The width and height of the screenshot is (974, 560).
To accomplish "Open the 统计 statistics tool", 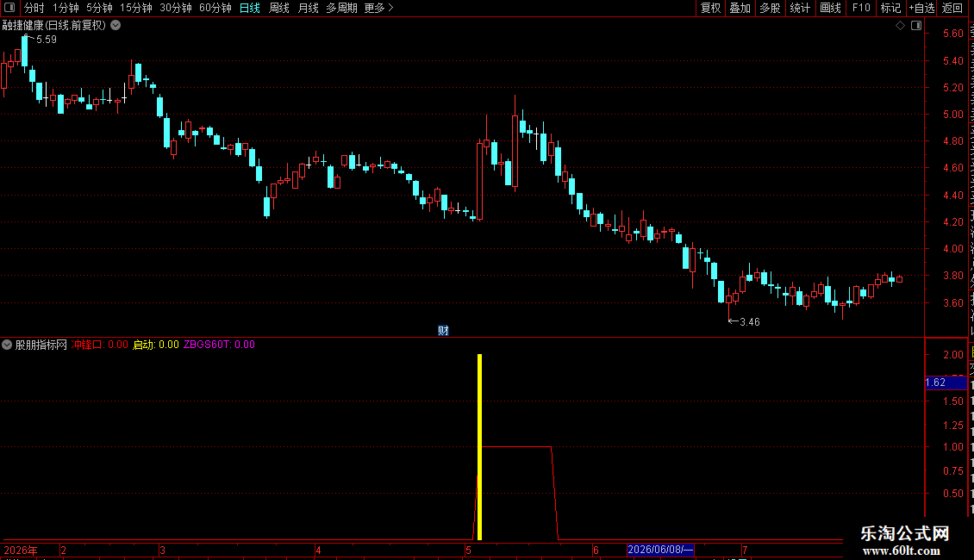I will [799, 8].
